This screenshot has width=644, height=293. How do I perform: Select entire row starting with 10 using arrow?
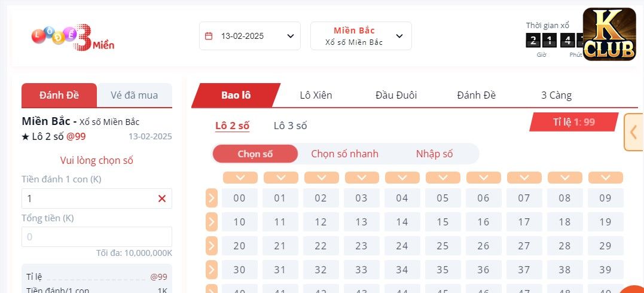pyautogui.click(x=211, y=222)
